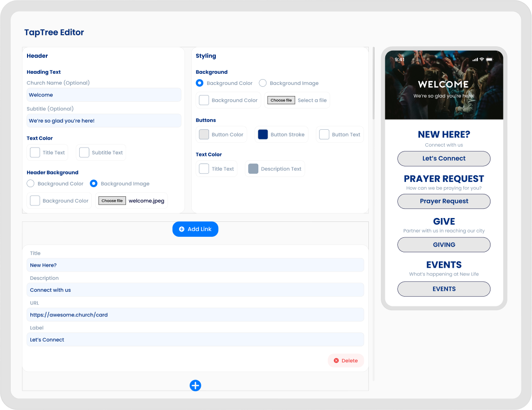This screenshot has height=410, width=532.
Task: Open the Header Background Color swatch
Action: coord(35,201)
